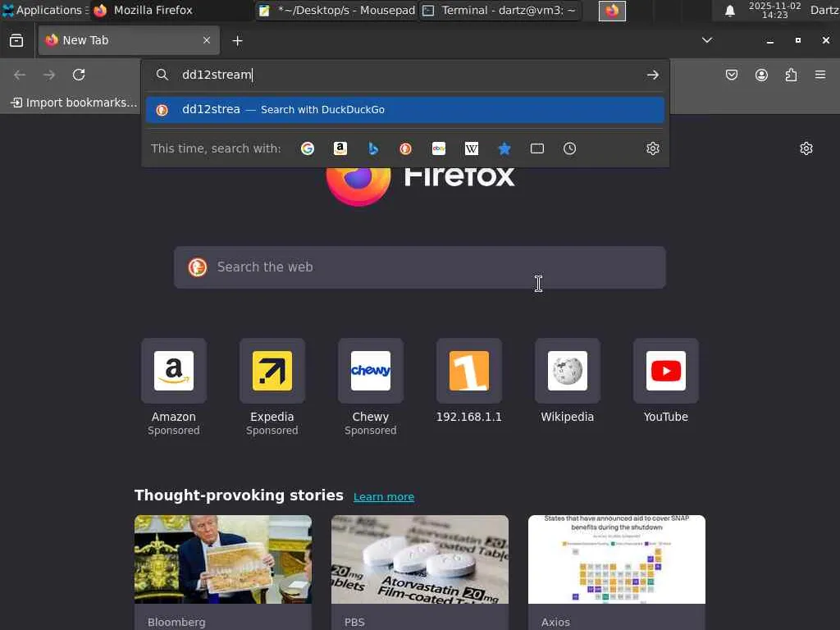Select dd12strea Search with DuckDuckGo suggestion
840x630 pixels.
coord(405,110)
